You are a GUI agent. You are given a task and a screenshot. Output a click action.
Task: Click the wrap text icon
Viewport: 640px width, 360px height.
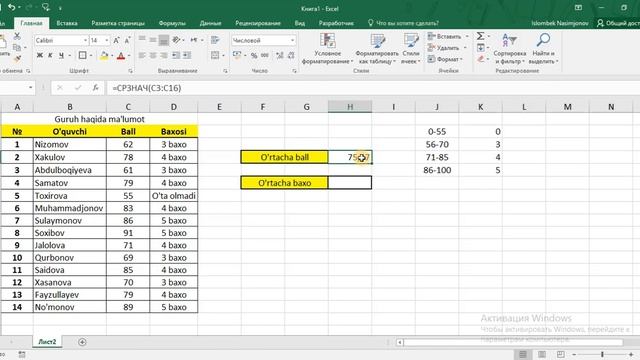(x=215, y=40)
